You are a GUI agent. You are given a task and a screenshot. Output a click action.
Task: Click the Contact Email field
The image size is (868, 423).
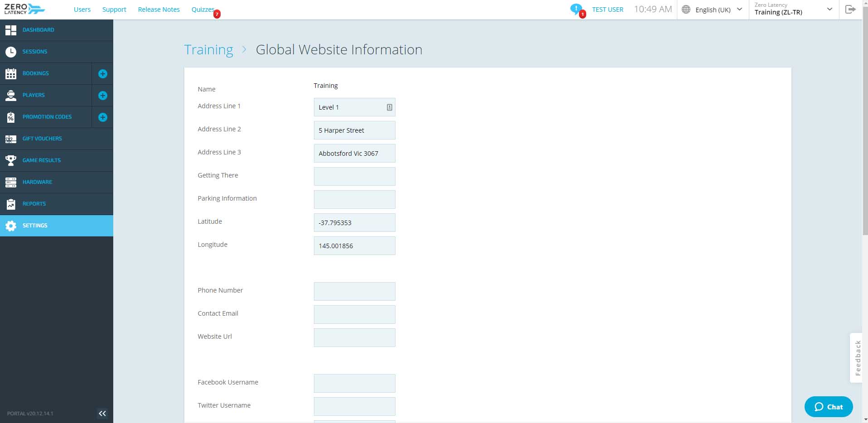tap(354, 315)
